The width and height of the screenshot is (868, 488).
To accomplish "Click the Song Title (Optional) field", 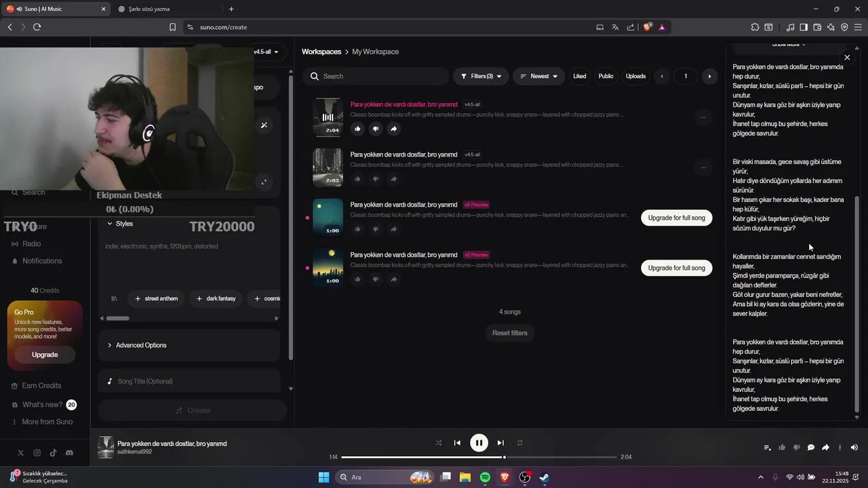I will point(189,381).
